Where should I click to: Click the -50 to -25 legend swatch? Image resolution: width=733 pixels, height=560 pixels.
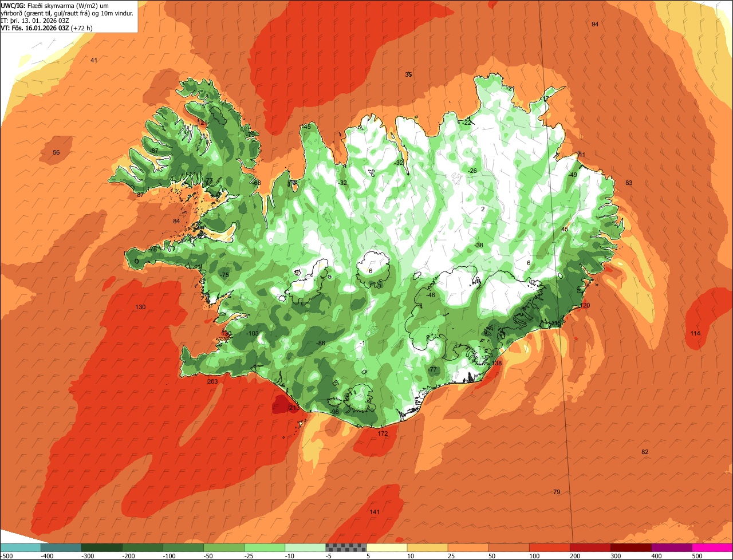coord(223,547)
